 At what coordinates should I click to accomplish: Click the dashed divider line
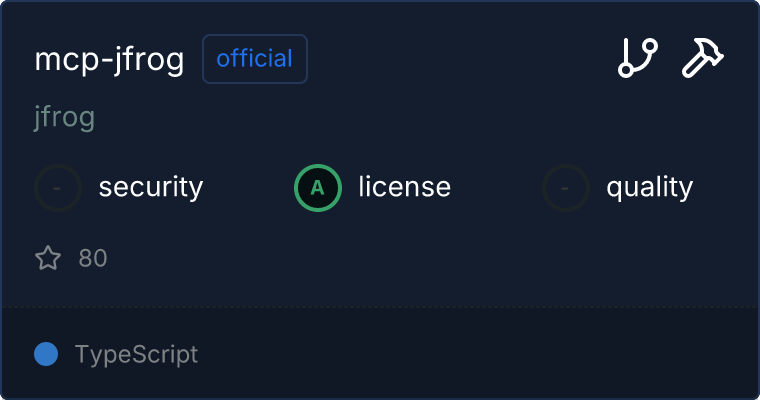(x=380, y=307)
